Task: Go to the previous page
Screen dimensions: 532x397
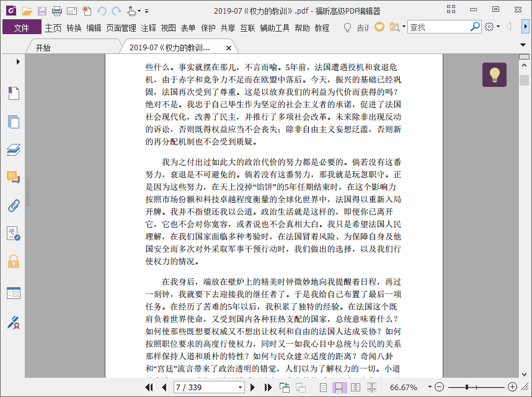Action: pos(164,387)
